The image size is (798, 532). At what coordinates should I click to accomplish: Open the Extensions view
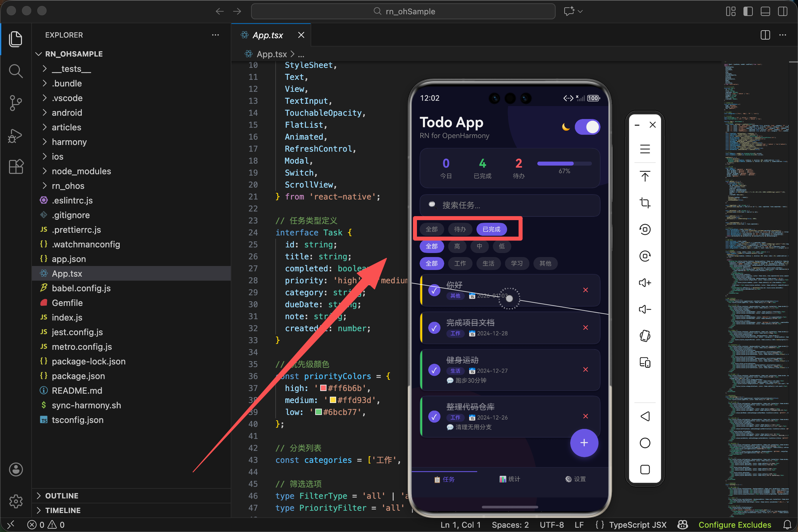[16, 167]
